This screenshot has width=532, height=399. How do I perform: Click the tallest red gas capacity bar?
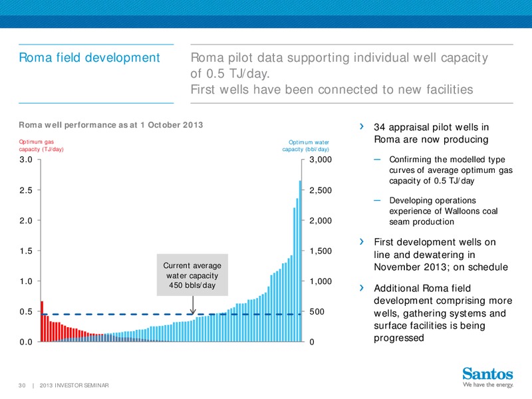pyautogui.click(x=42, y=321)
